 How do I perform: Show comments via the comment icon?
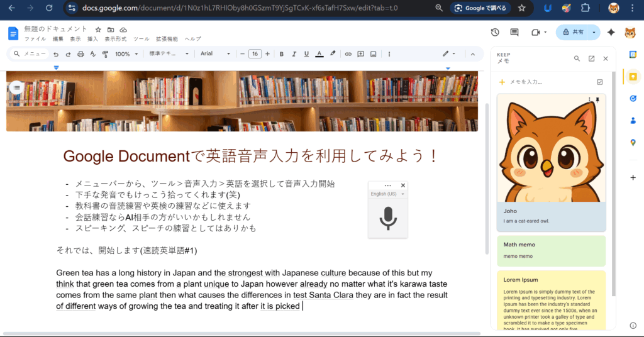[x=514, y=33]
